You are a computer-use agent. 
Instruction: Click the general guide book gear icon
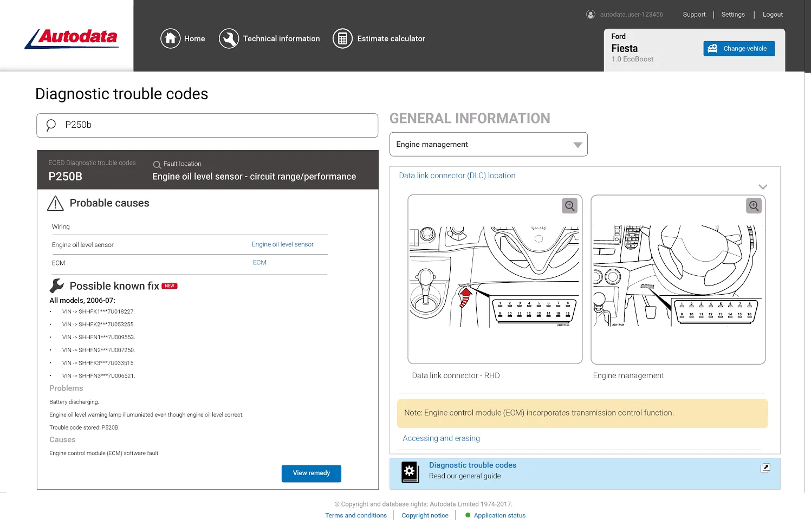[410, 472]
